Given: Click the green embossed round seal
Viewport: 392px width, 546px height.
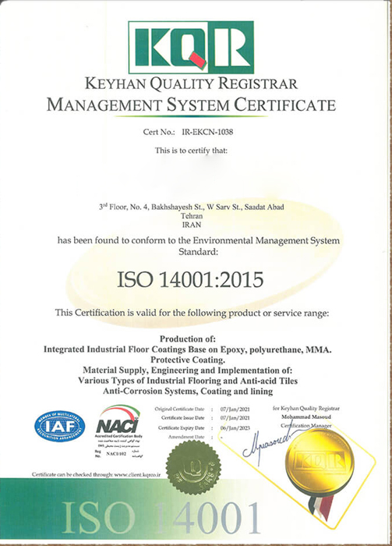Looking at the screenshot, I should point(193,468).
